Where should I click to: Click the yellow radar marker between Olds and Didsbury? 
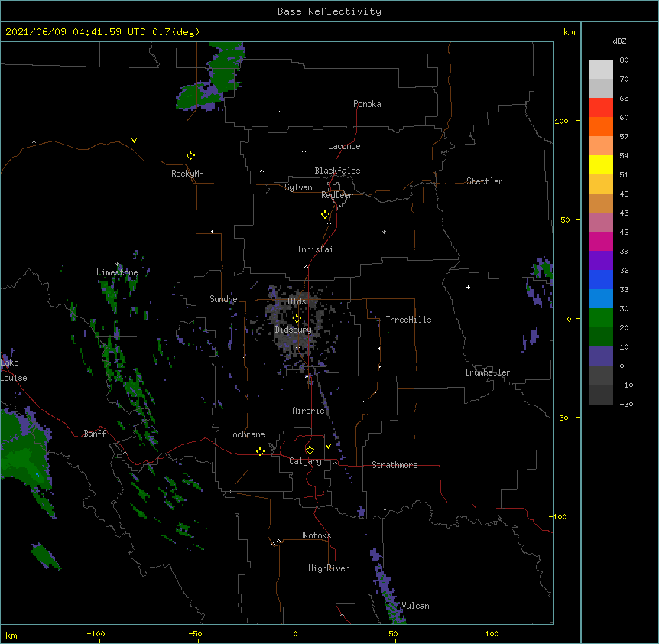coord(297,319)
